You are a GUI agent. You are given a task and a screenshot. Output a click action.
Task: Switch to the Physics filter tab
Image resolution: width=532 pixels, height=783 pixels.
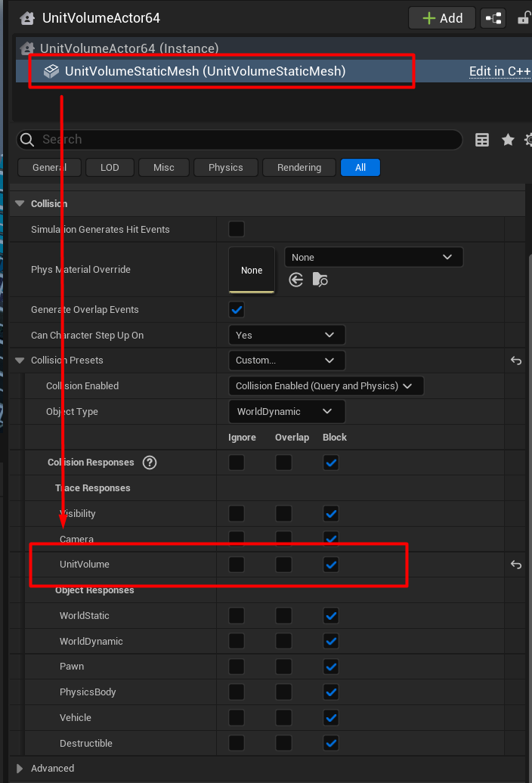226,168
